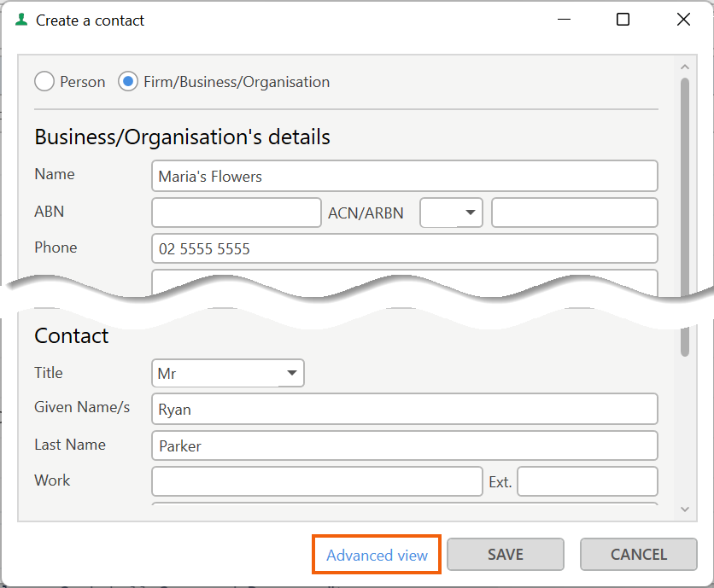Click the CANCEL button
Screen dimensions: 714x588
(x=638, y=555)
